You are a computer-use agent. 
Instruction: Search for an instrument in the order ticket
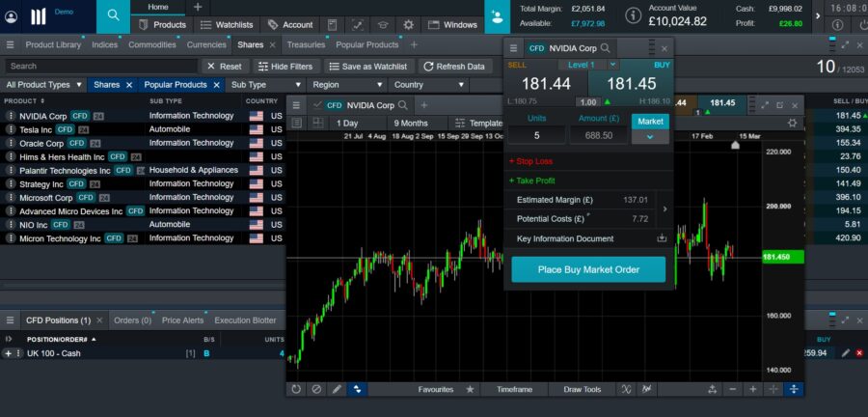click(x=606, y=48)
